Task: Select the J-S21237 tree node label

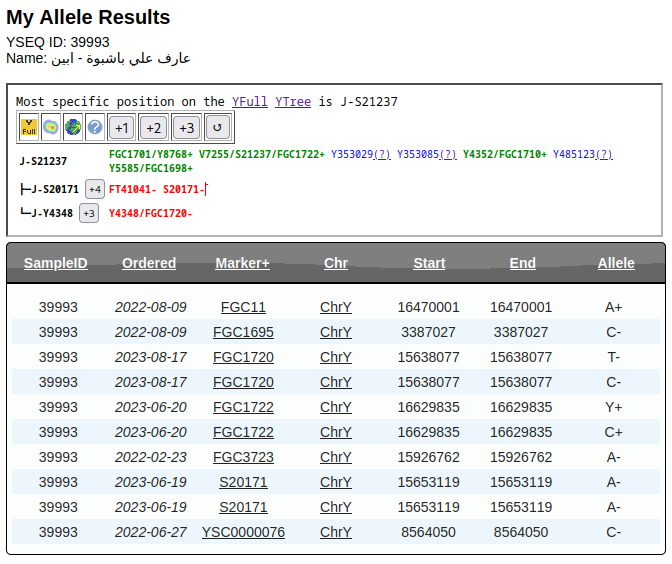Action: pos(43,161)
